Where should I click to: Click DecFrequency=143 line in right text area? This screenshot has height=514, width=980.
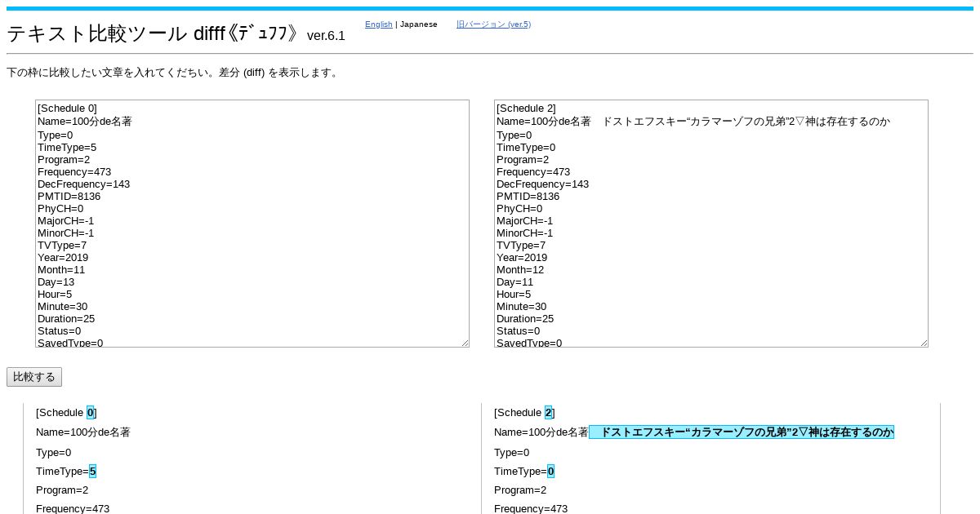pyautogui.click(x=542, y=184)
